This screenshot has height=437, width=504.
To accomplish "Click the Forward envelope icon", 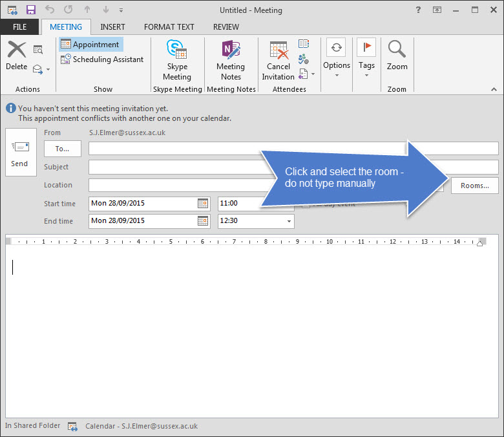I will (x=37, y=69).
